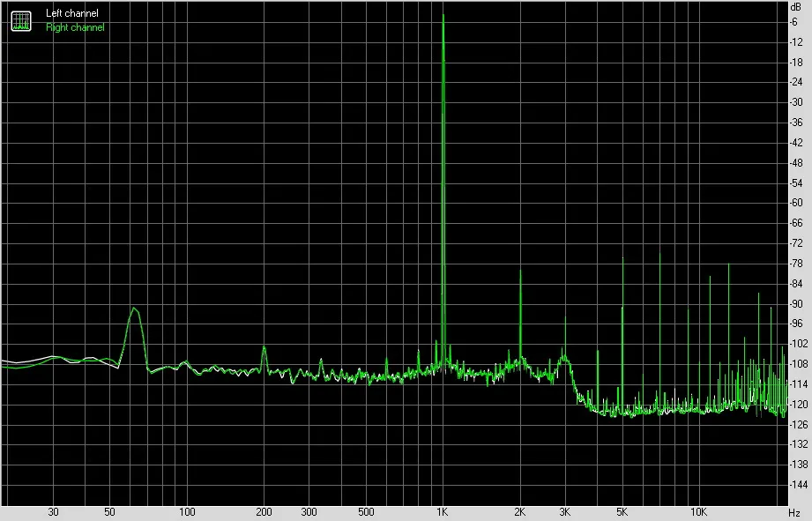
Task: Select the Right channel legend label
Action: (x=75, y=27)
